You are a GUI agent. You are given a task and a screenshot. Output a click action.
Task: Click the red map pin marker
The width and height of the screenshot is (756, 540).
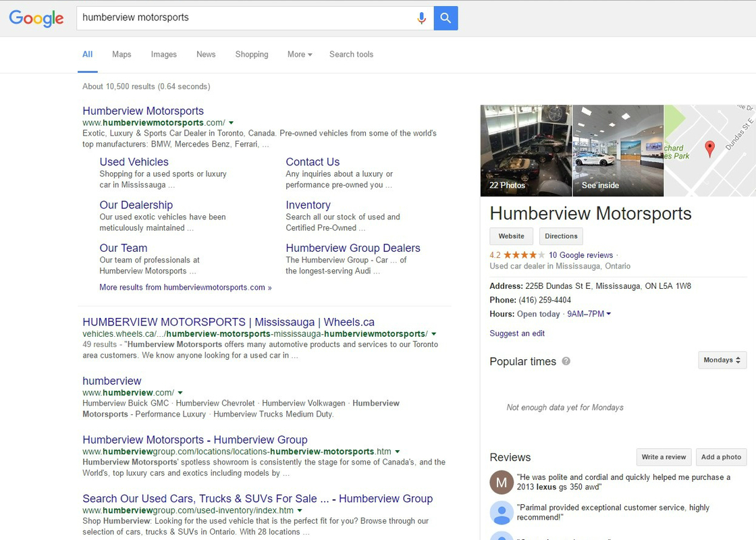point(709,148)
